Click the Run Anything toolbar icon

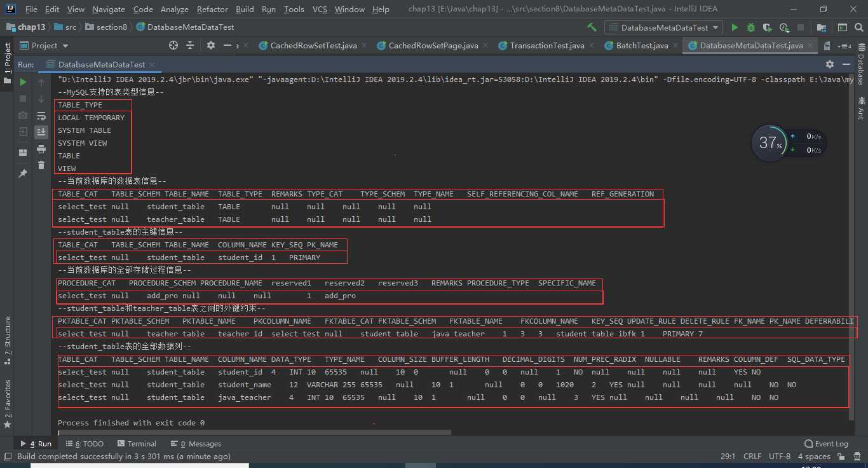tap(842, 27)
